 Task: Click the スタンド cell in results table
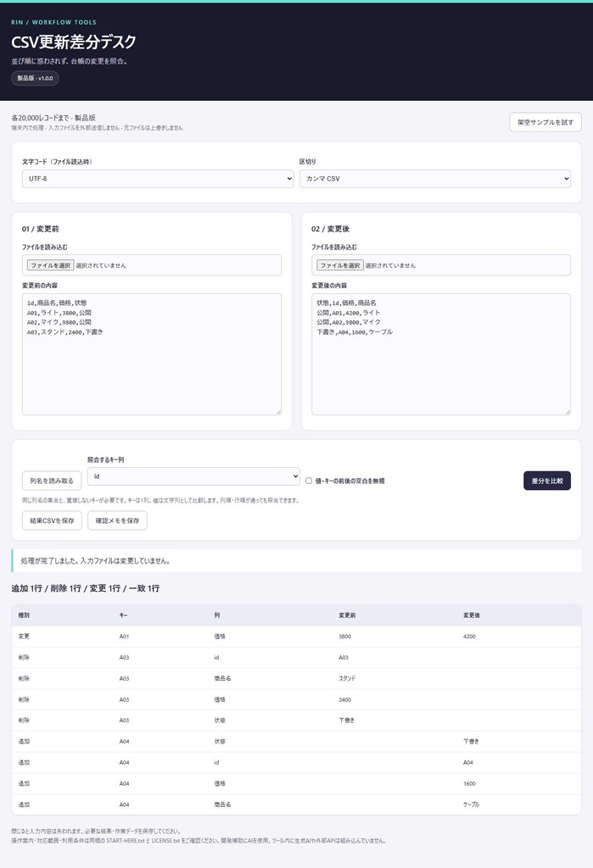click(x=348, y=678)
